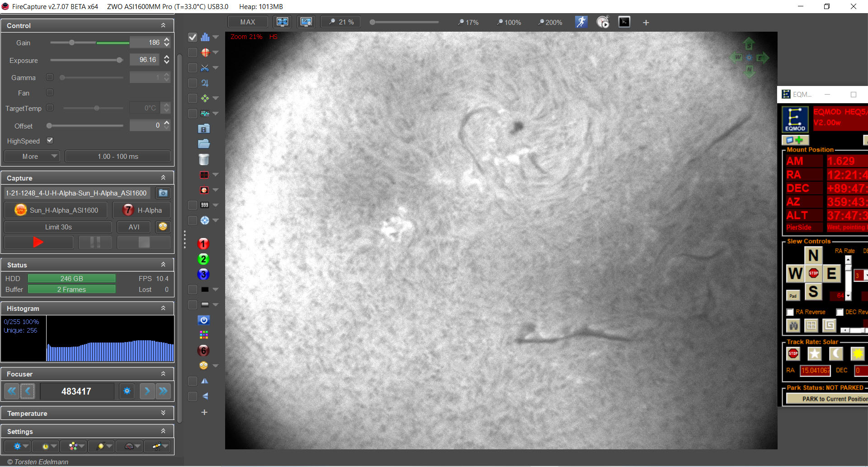
Task: Click the blue preset 3 ball
Action: tap(203, 274)
